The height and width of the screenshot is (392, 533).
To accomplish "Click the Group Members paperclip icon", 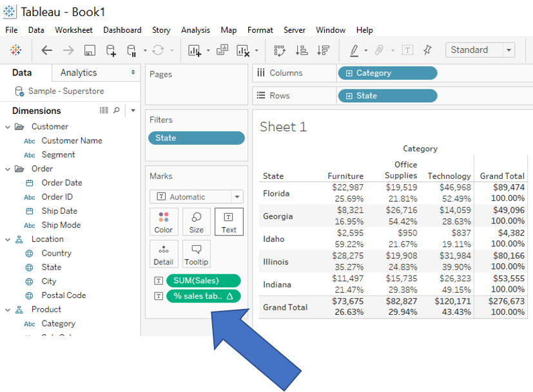I will tap(379, 50).
